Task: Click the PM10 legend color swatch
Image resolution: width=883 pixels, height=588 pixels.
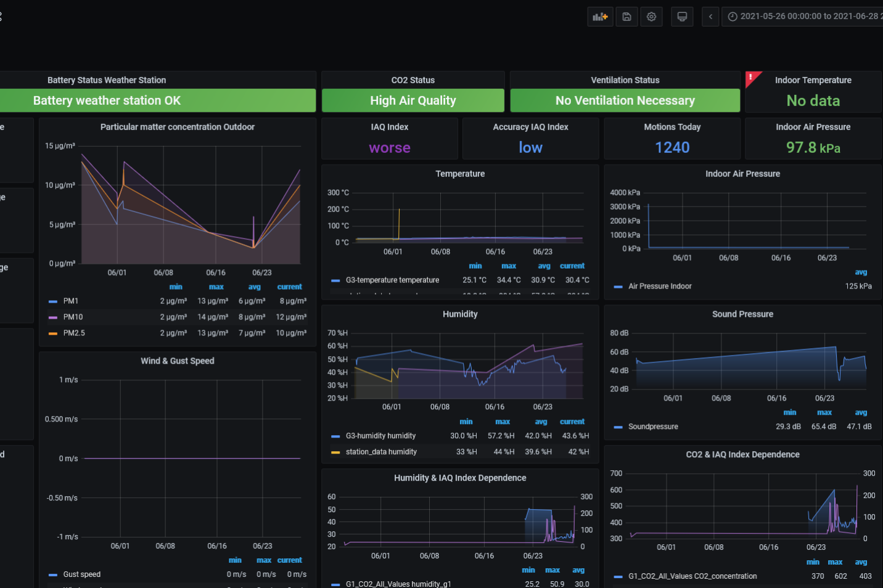Action: (52, 317)
